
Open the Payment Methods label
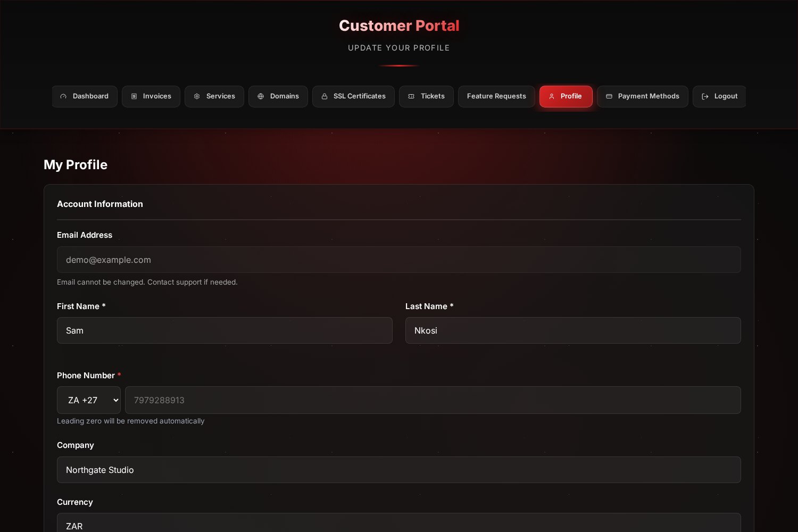click(649, 96)
